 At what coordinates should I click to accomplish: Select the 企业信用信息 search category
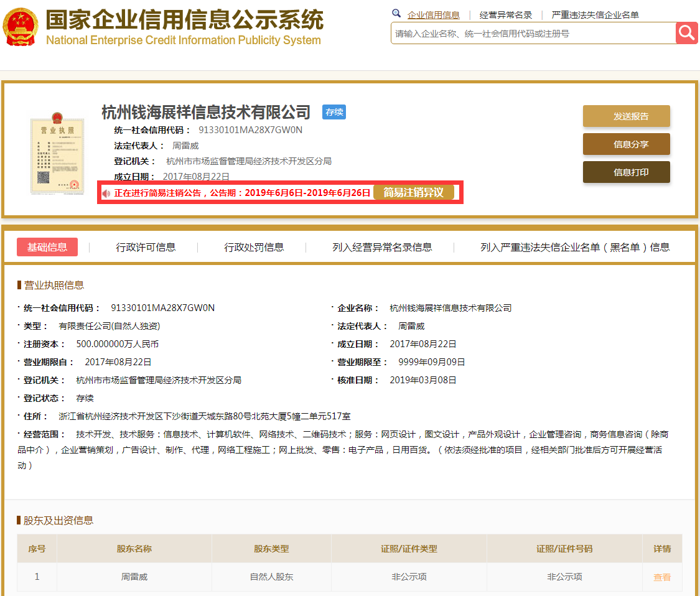point(434,15)
